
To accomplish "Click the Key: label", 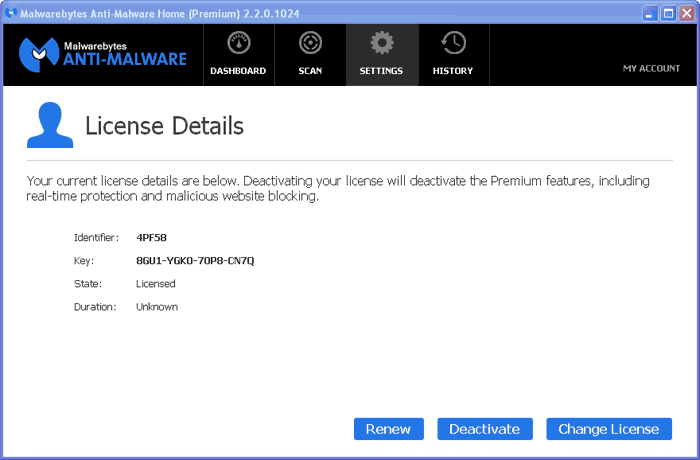I will tap(84, 261).
